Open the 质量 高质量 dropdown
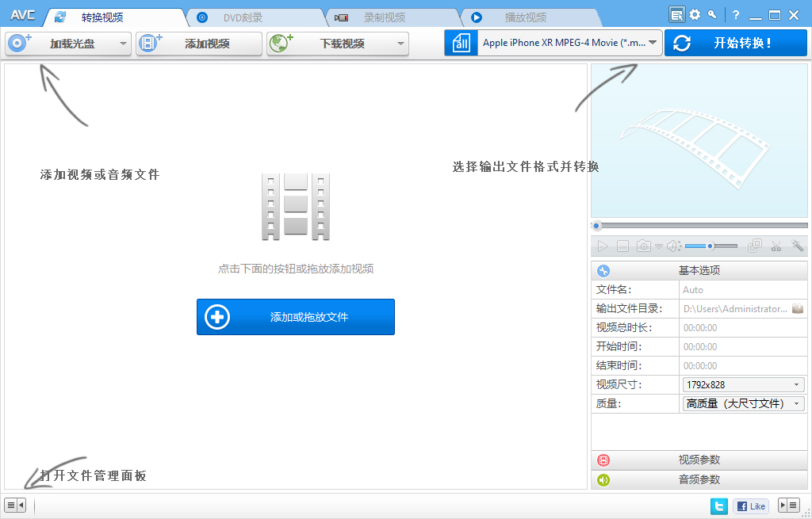Image resolution: width=812 pixels, height=519 pixels. tap(744, 403)
